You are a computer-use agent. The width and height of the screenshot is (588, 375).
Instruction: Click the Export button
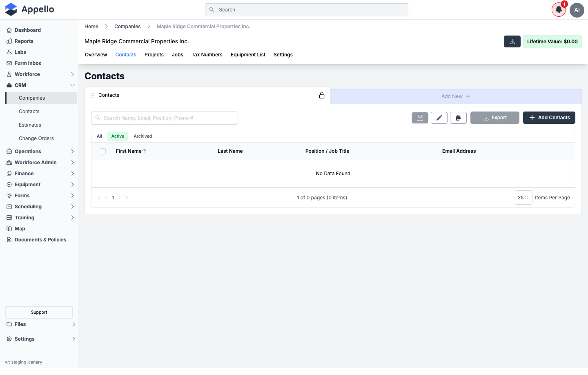tap(495, 118)
